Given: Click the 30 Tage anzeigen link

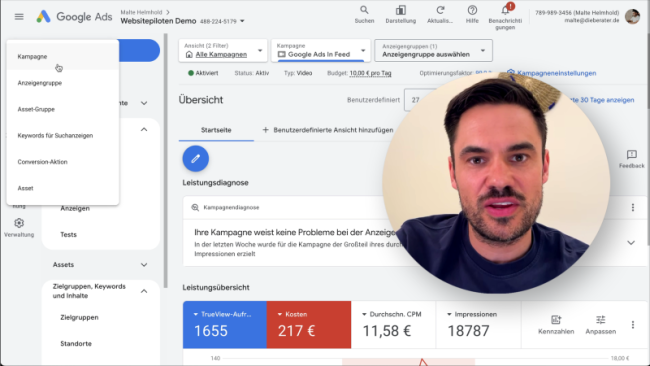Looking at the screenshot, I should tap(602, 100).
